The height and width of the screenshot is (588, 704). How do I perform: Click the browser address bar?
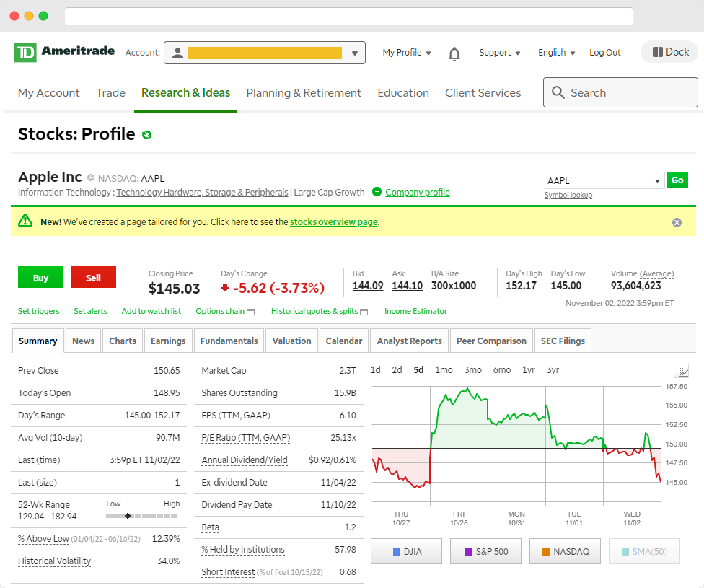tap(349, 16)
